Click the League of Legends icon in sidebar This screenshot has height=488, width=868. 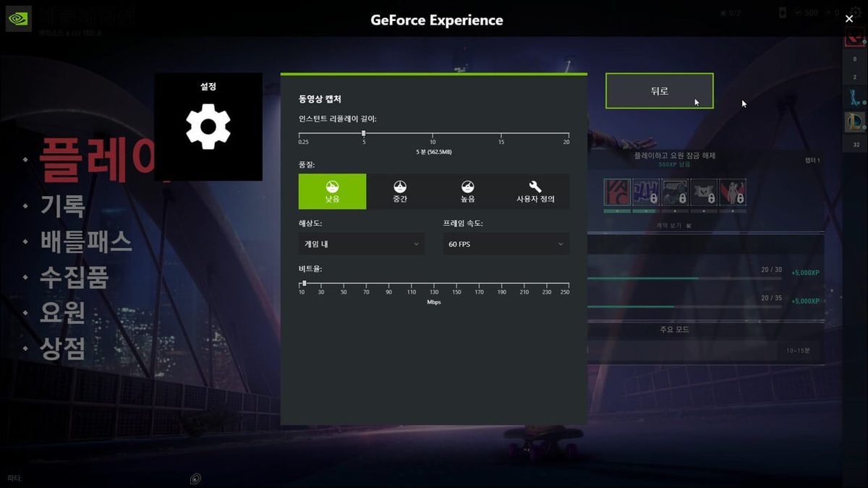[855, 122]
